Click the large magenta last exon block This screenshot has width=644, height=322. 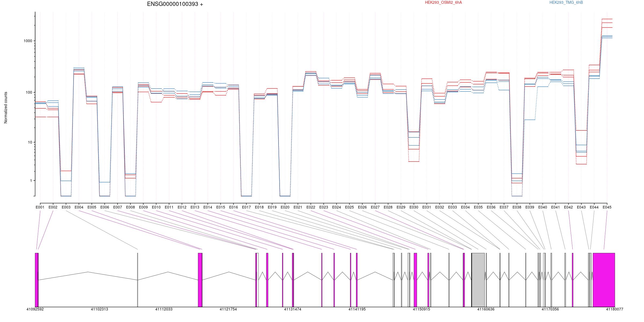point(604,280)
